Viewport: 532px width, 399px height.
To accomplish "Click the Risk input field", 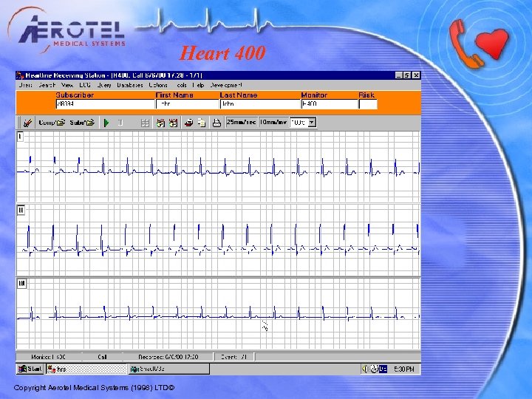I will coord(368,104).
